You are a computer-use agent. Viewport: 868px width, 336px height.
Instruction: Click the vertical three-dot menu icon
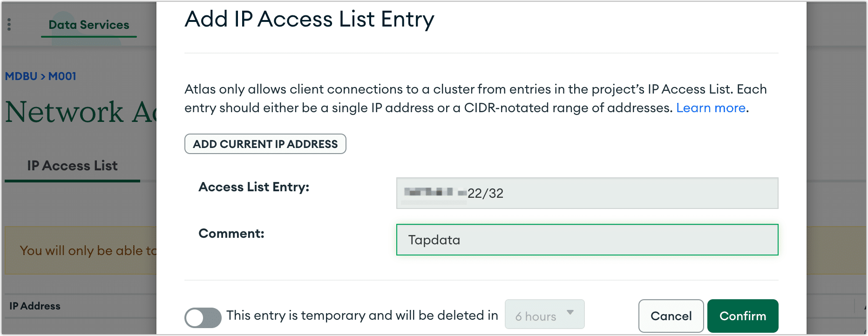pyautogui.click(x=9, y=25)
